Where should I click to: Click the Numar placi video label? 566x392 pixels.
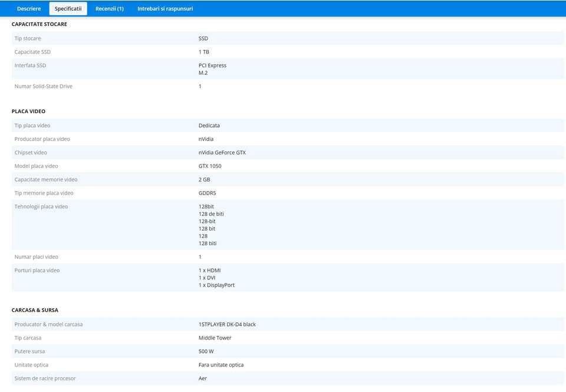pyautogui.click(x=36, y=257)
